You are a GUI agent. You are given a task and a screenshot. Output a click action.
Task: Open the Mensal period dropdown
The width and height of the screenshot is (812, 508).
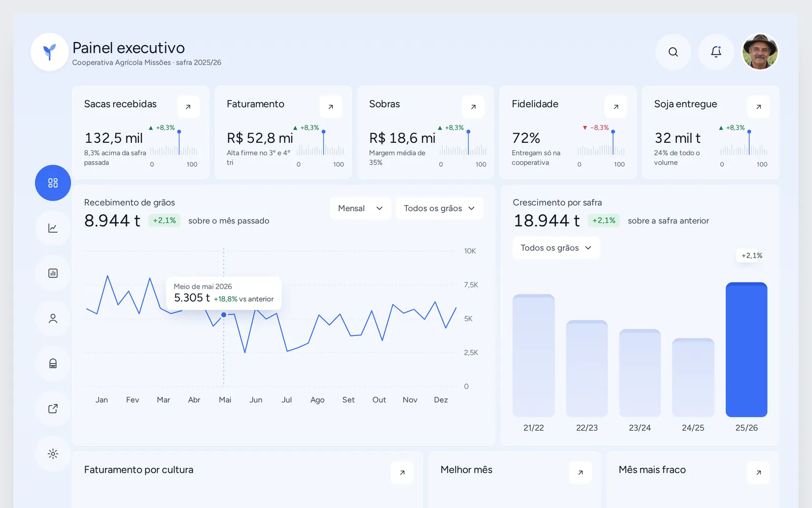pyautogui.click(x=360, y=208)
